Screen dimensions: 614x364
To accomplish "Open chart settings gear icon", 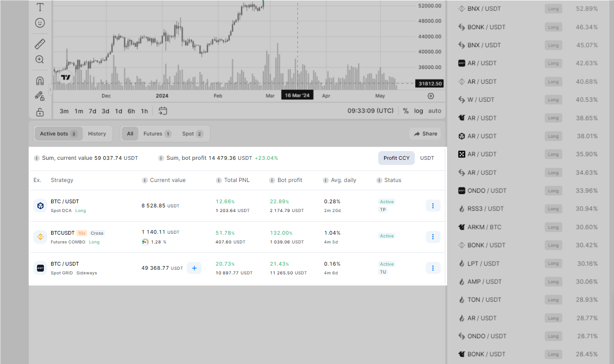I will 431,96.
